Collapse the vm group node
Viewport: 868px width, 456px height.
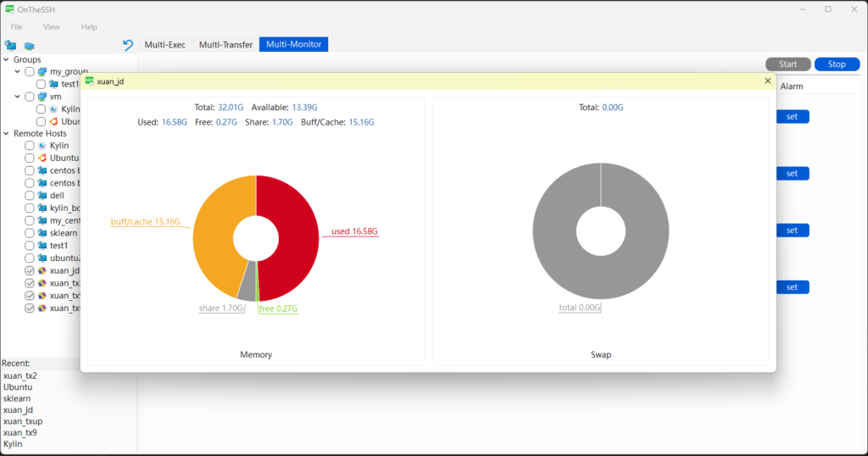pyautogui.click(x=18, y=97)
